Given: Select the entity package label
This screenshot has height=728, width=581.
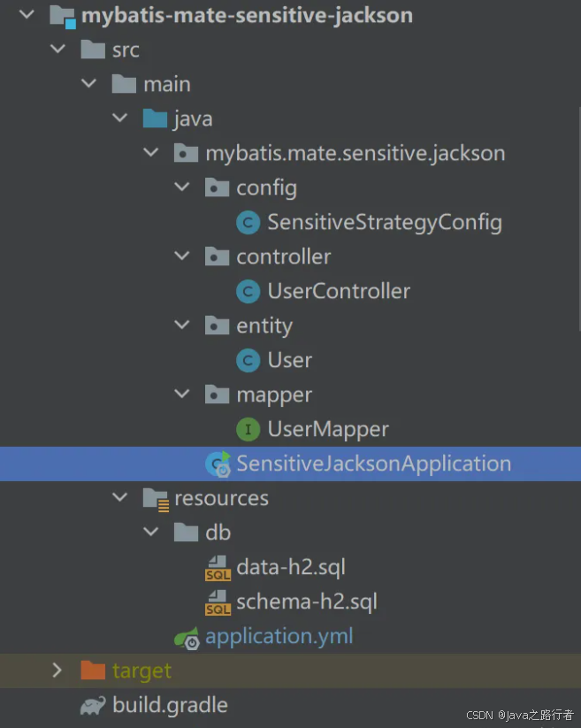Looking at the screenshot, I should (x=264, y=327).
